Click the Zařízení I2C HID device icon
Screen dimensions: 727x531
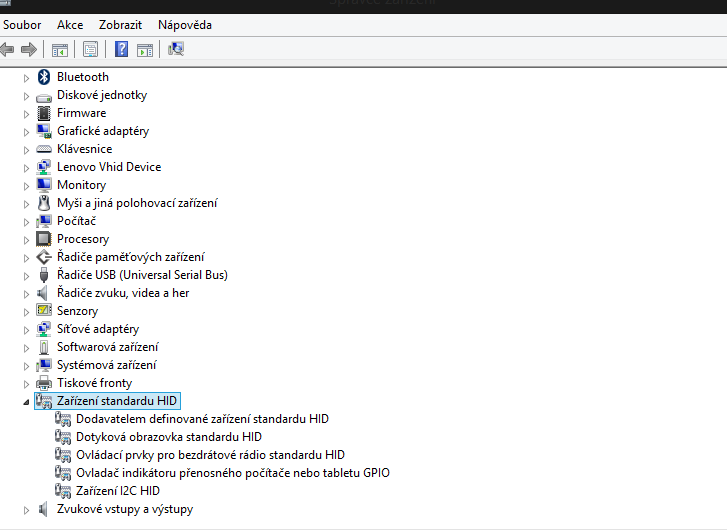[x=63, y=491]
